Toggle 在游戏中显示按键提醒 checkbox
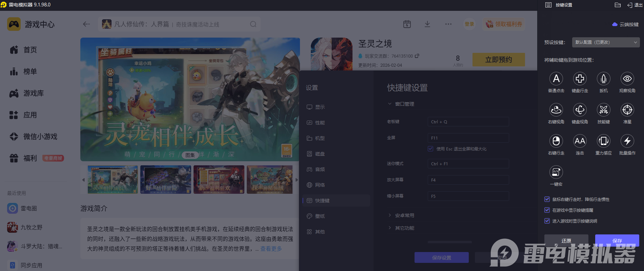The width and height of the screenshot is (644, 271). [547, 210]
